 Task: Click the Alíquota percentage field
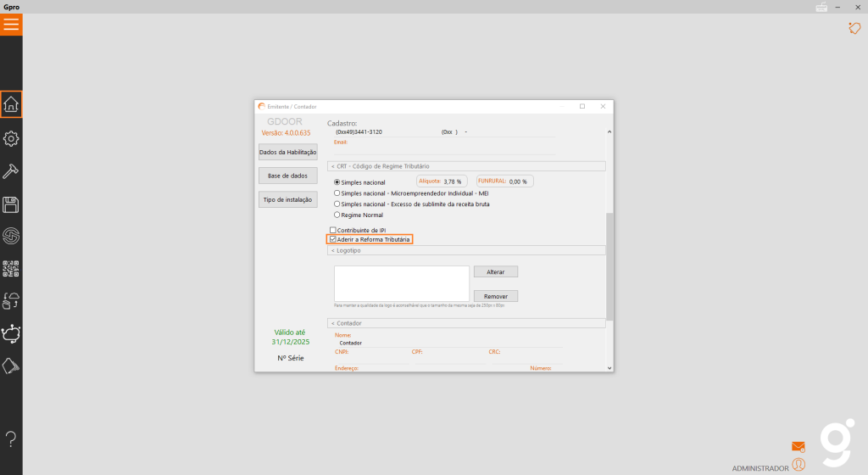[x=453, y=182]
